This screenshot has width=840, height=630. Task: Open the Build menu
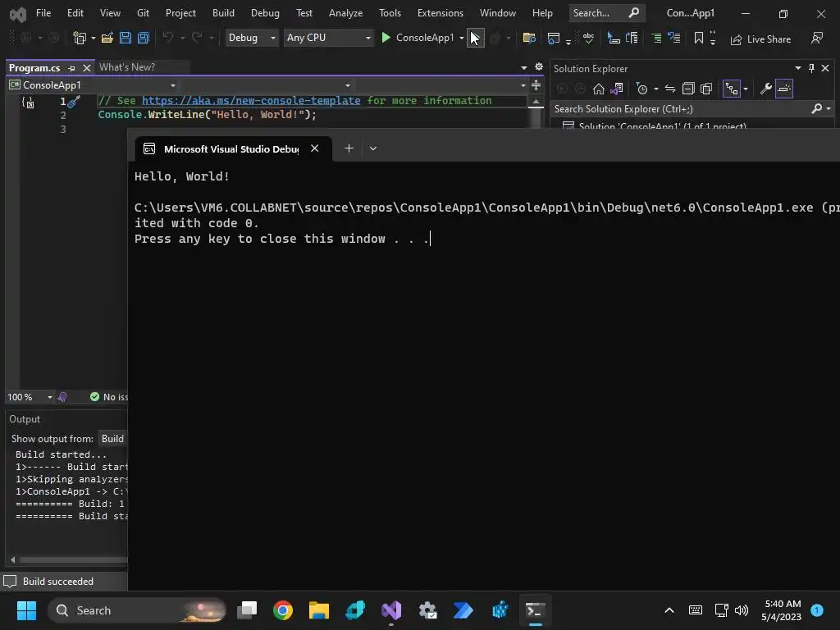click(223, 13)
